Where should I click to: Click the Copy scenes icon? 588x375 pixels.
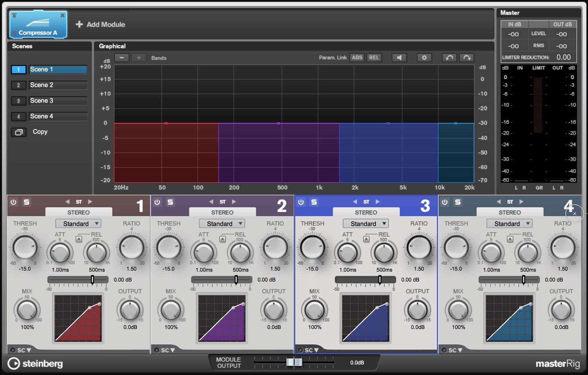point(19,132)
